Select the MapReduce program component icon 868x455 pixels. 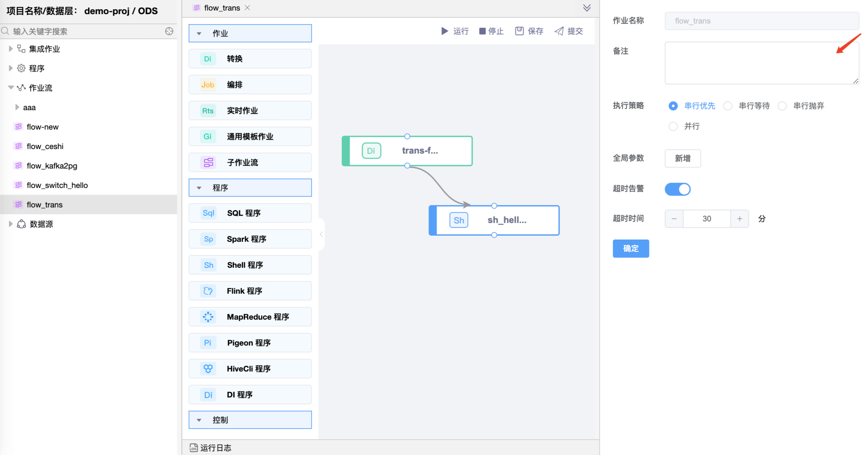208,317
